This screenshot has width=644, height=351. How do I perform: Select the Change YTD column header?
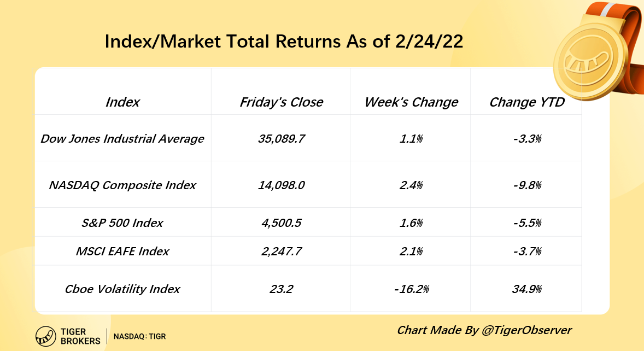(x=526, y=102)
